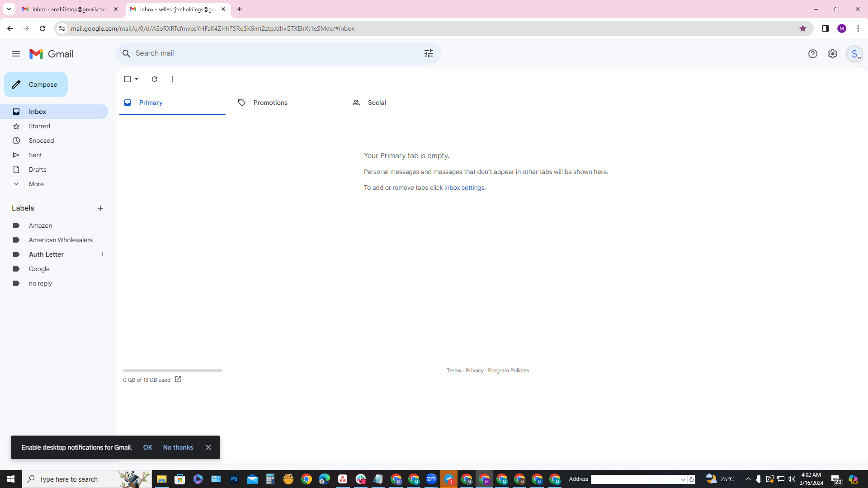Click the Gmail logo
The image size is (868, 488).
52,54
